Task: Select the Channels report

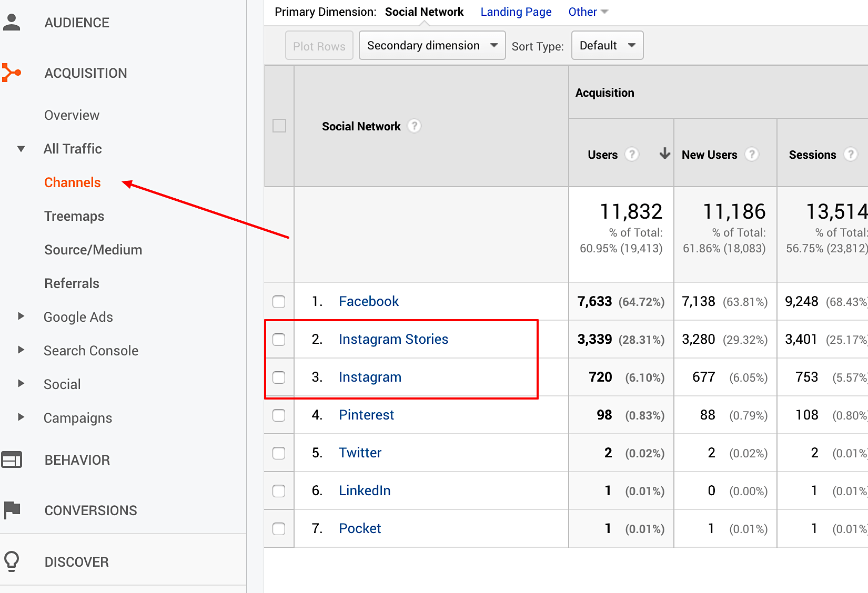Action: [73, 182]
